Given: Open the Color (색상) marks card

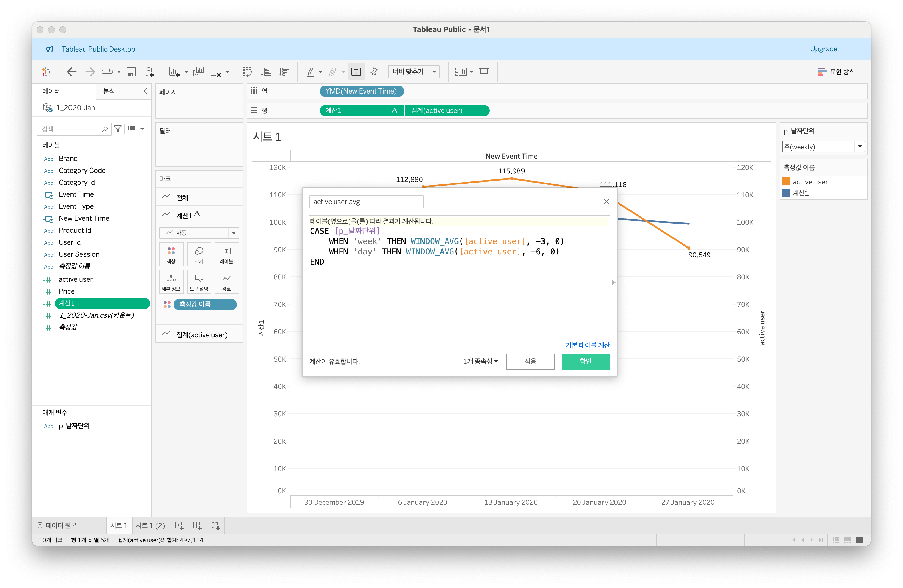Looking at the screenshot, I should (x=171, y=254).
